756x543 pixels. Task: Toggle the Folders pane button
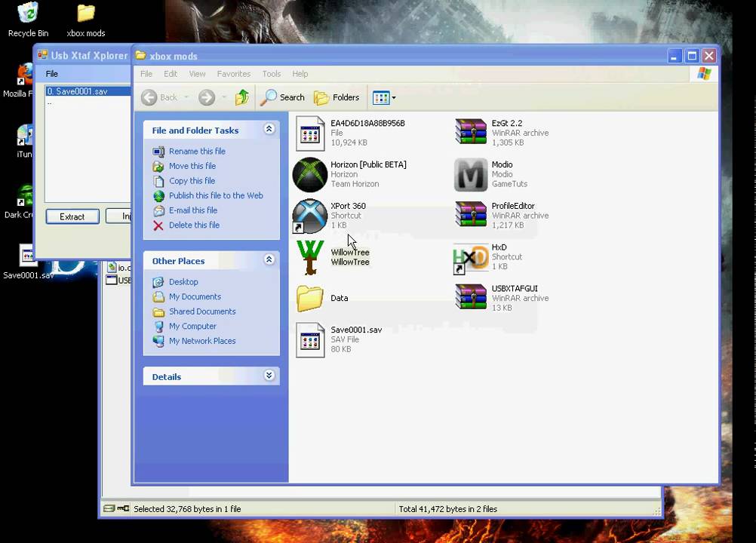click(337, 97)
